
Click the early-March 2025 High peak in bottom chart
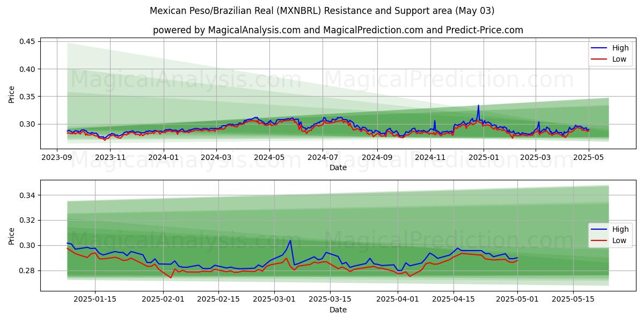(x=290, y=240)
